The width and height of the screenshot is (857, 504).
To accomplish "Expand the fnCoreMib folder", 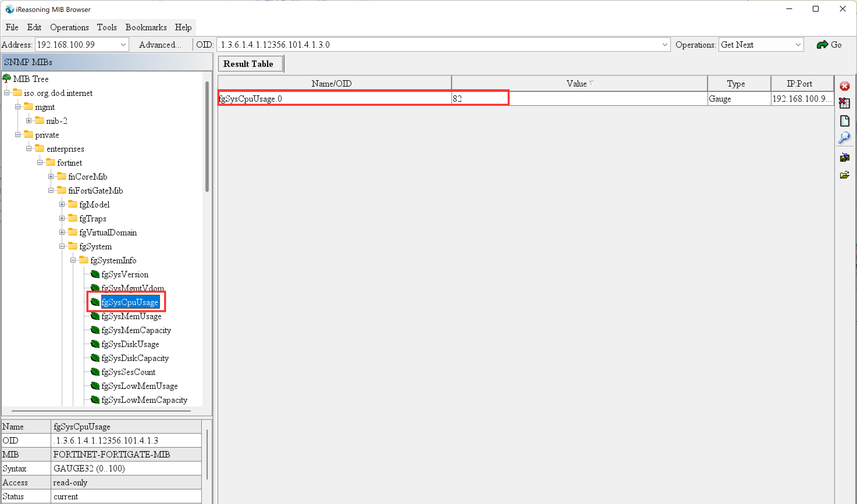I will pos(51,177).
